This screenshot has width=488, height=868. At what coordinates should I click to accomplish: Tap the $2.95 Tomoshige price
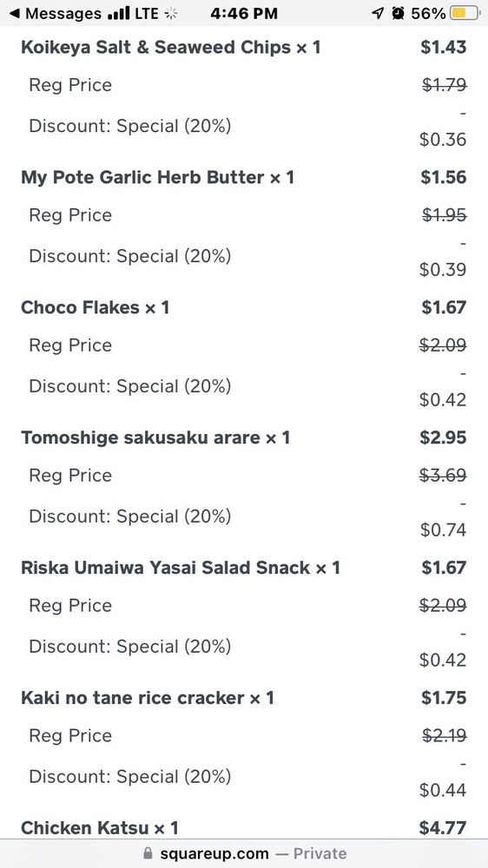[443, 437]
